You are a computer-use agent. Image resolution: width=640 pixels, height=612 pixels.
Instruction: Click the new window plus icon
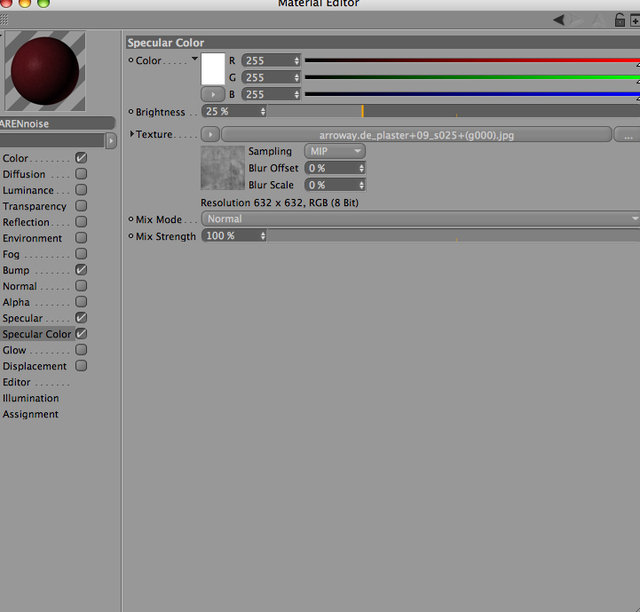click(x=635, y=20)
